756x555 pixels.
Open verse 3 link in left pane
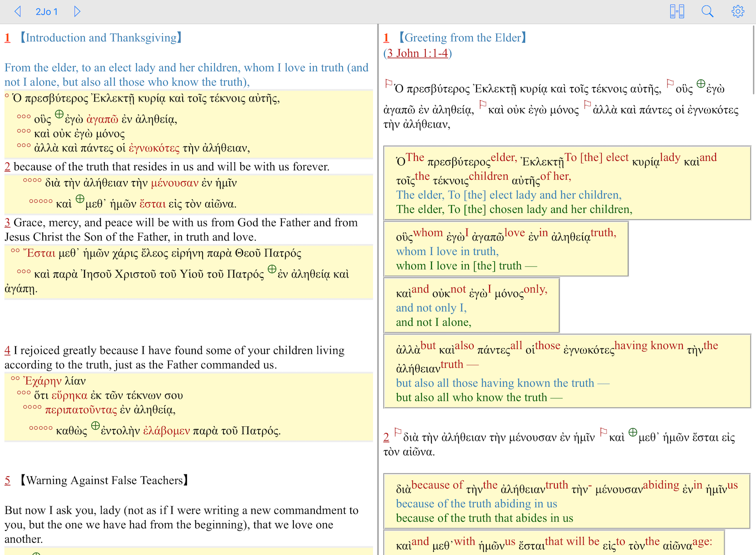(8, 223)
